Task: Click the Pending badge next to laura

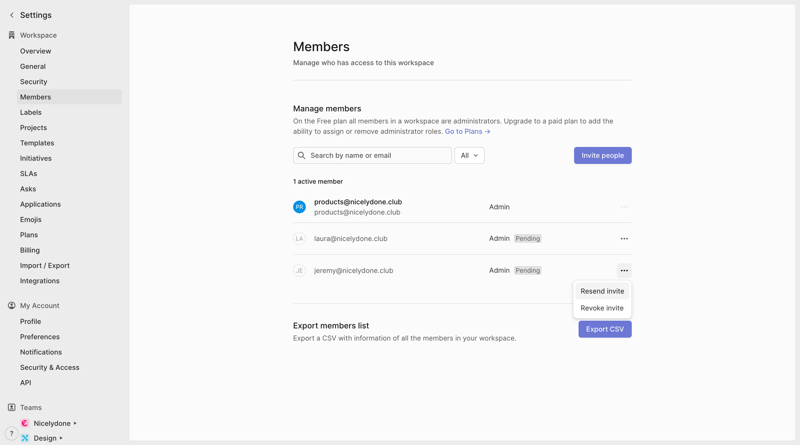Action: [x=528, y=238]
